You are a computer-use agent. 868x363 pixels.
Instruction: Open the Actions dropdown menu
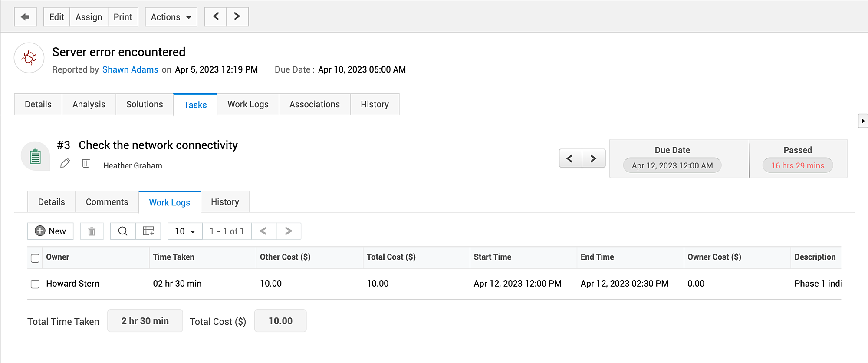[171, 17]
